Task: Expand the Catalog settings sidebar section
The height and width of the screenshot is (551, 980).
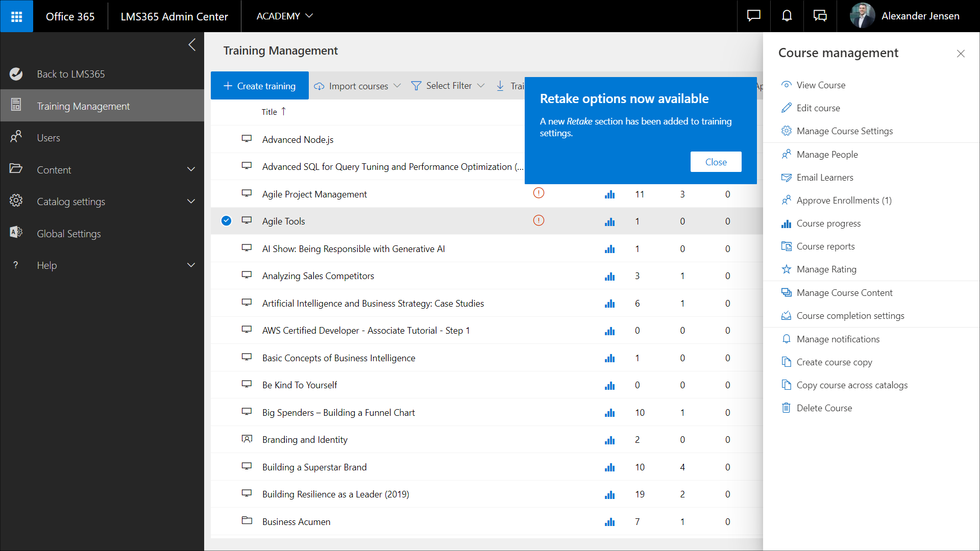Action: (191, 202)
